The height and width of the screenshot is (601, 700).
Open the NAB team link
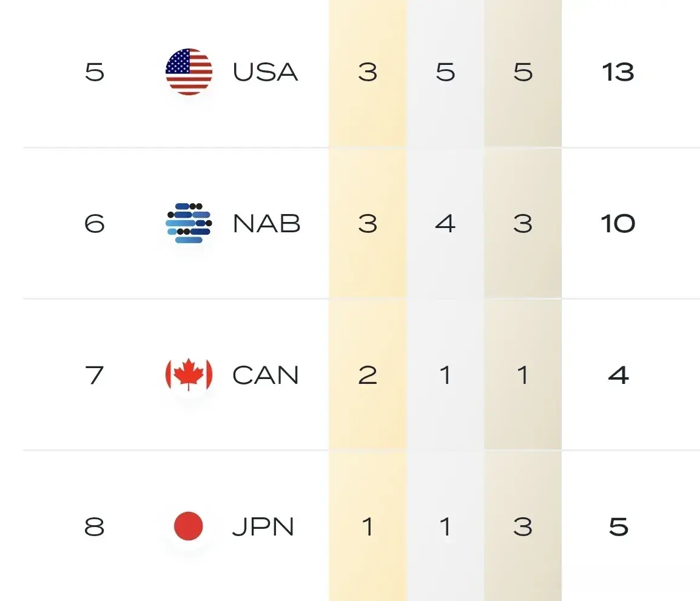tap(266, 224)
